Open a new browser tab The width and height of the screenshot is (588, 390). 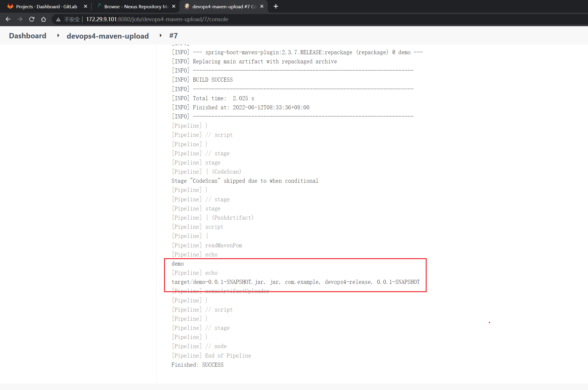[x=276, y=6]
